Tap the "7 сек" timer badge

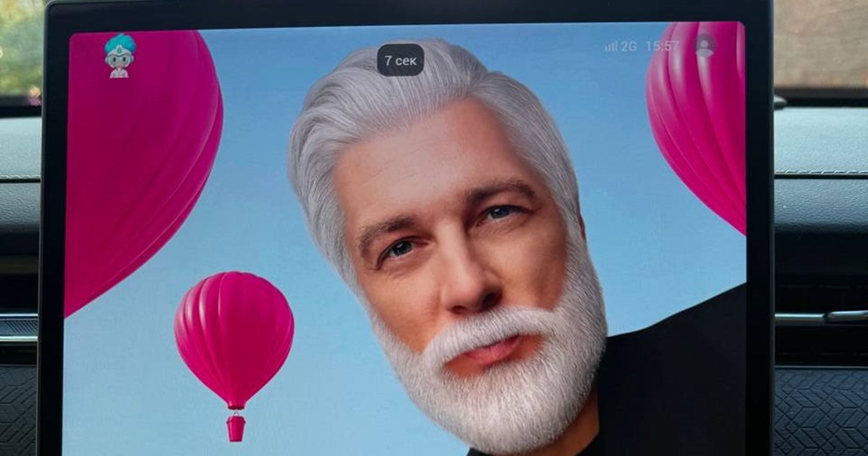[400, 60]
